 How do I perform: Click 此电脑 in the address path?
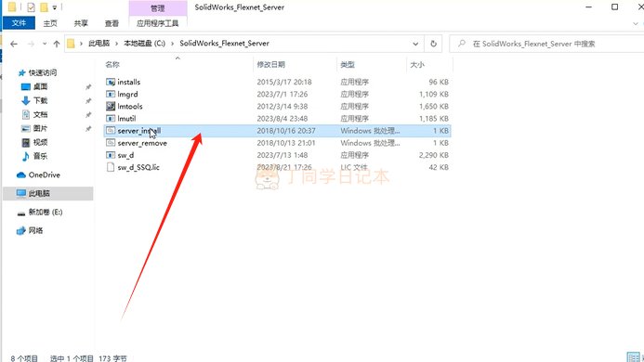click(x=99, y=43)
